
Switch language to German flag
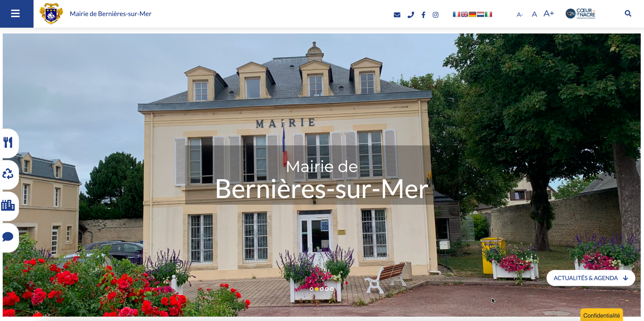pyautogui.click(x=472, y=14)
